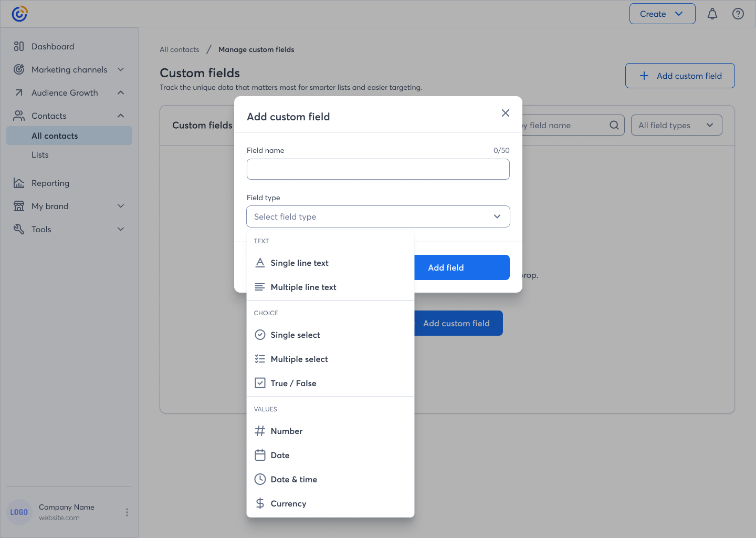This screenshot has height=538, width=756.
Task: Select Single line text option
Action: tap(299, 263)
